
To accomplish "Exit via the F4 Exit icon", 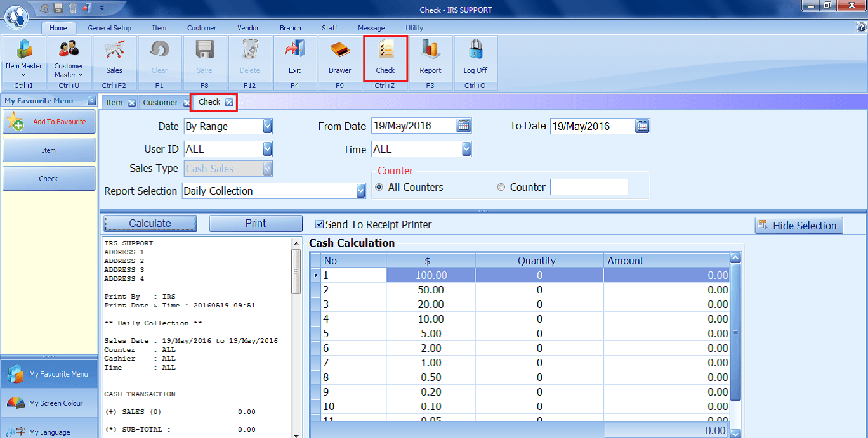I will pyautogui.click(x=294, y=57).
